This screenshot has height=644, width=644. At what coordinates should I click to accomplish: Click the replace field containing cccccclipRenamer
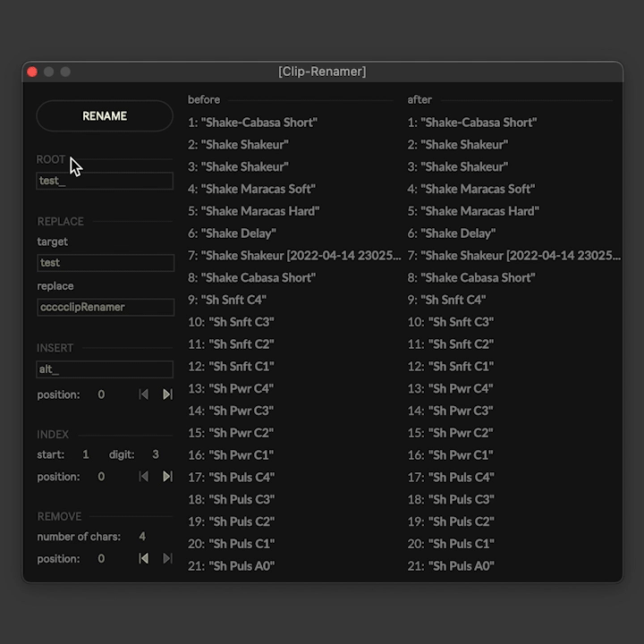coord(105,307)
